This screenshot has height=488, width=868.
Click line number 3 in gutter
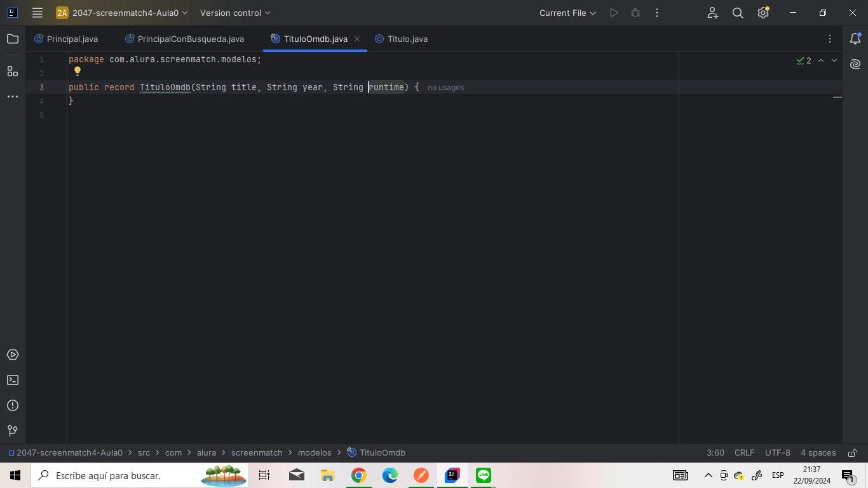(x=41, y=87)
